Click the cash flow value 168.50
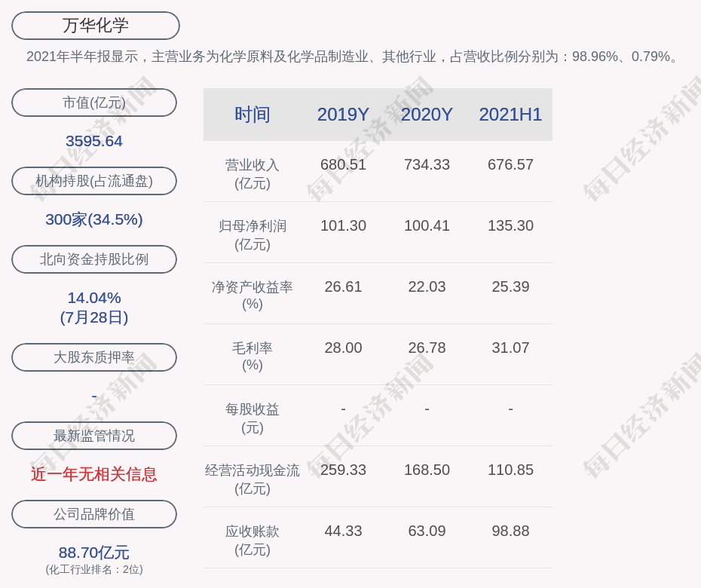The height and width of the screenshot is (588, 701). [427, 470]
